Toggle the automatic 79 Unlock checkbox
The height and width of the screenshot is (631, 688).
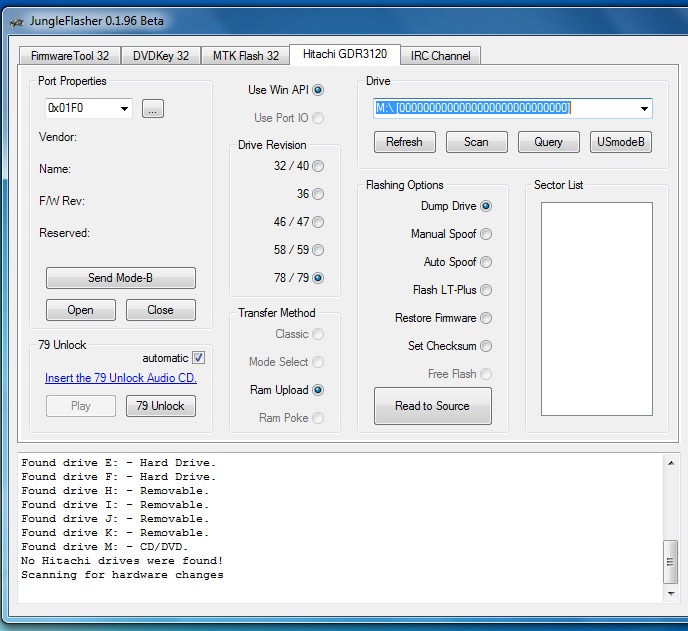[198, 358]
